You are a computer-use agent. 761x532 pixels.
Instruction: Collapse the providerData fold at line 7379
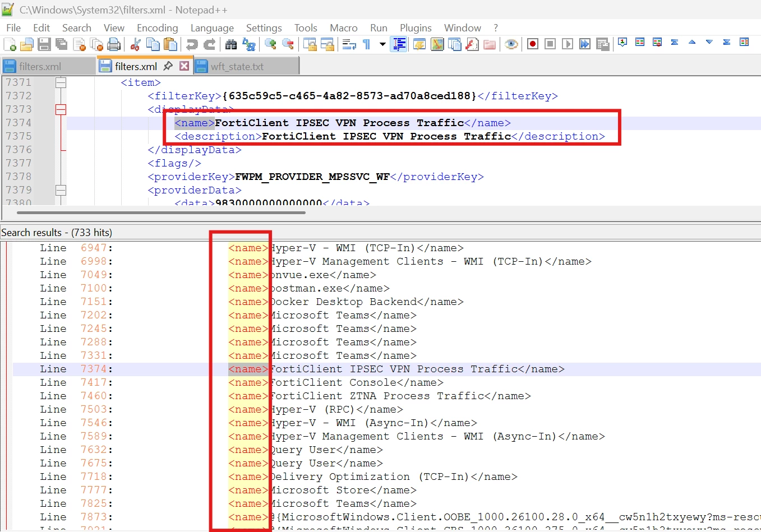coord(61,190)
